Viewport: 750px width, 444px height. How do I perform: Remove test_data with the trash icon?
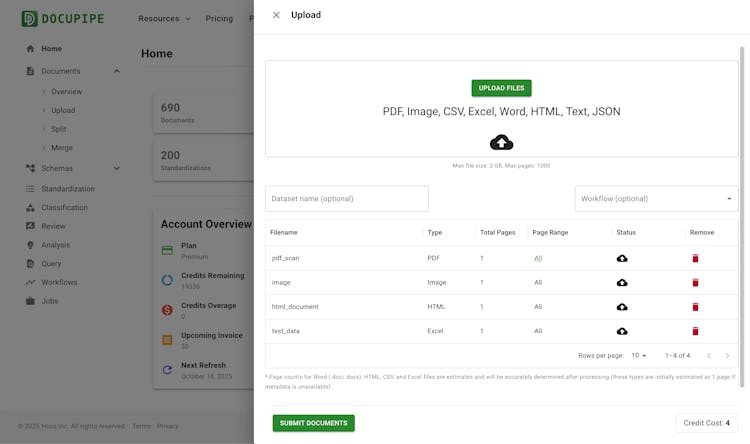click(x=695, y=331)
